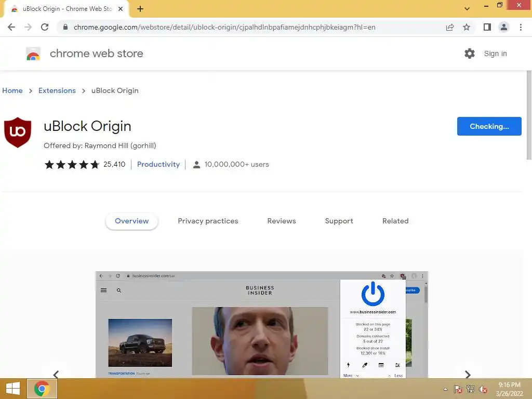Image resolution: width=532 pixels, height=399 pixels.
Task: Open the Chrome profile avatar icon
Action: [x=504, y=27]
